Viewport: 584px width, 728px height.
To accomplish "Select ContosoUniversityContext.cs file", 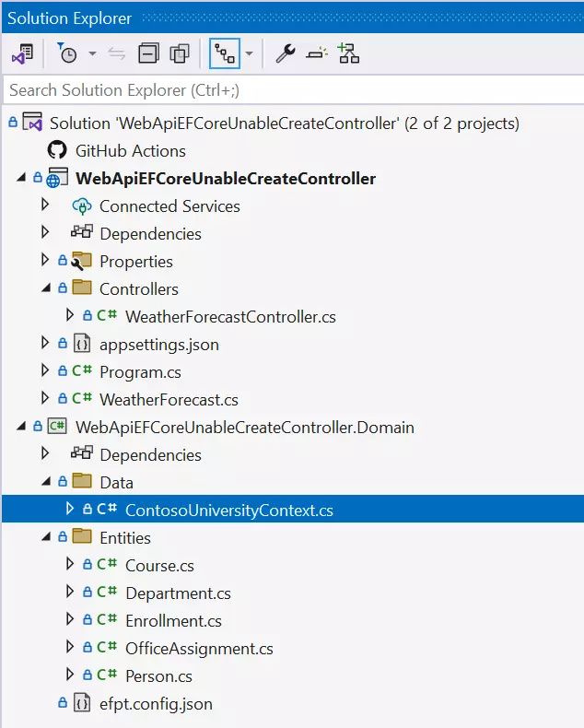I will click(228, 511).
